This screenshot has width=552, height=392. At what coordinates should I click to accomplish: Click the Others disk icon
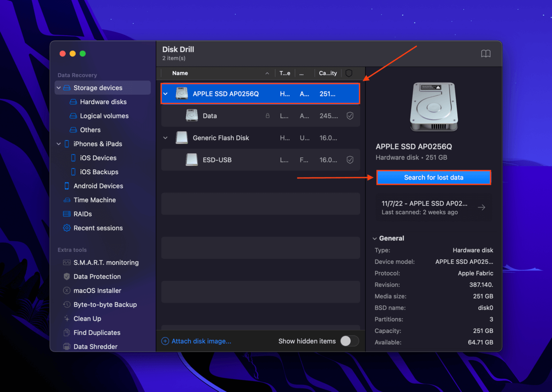(73, 130)
